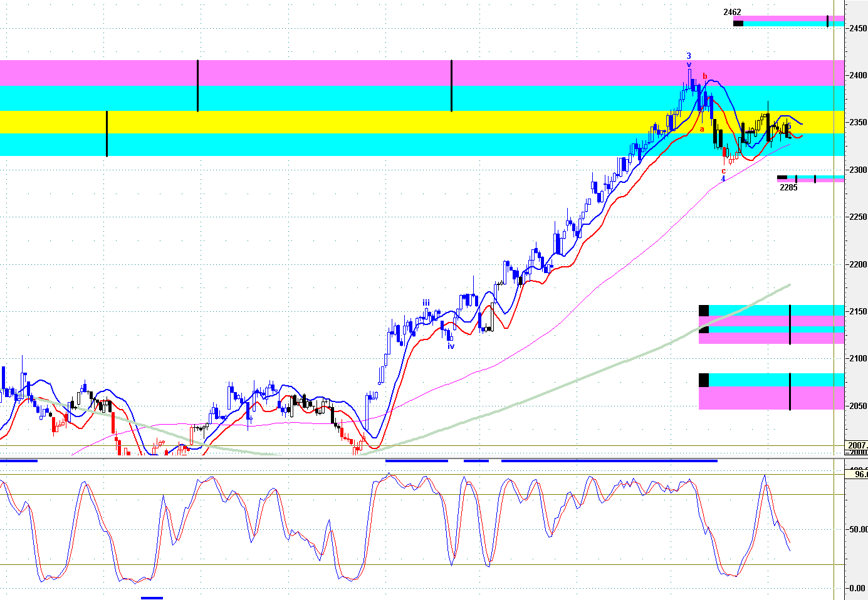Screen dimensions: 868x600
Task: Click the 2285 support level label
Action: [x=788, y=187]
